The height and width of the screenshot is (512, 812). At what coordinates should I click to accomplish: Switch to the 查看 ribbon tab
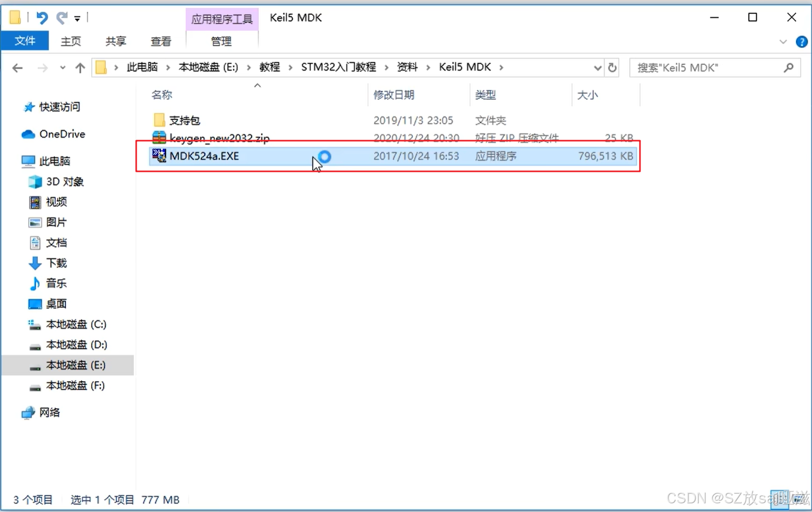[x=161, y=41]
